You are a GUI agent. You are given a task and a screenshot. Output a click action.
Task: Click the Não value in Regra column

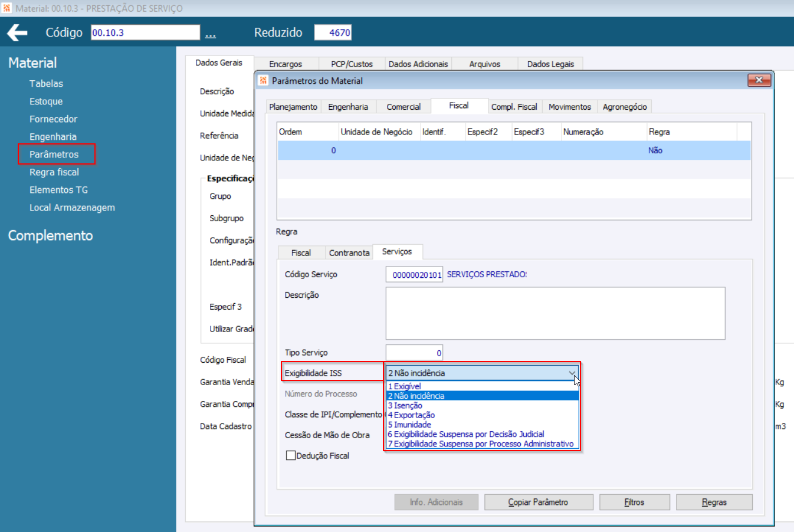tap(655, 150)
